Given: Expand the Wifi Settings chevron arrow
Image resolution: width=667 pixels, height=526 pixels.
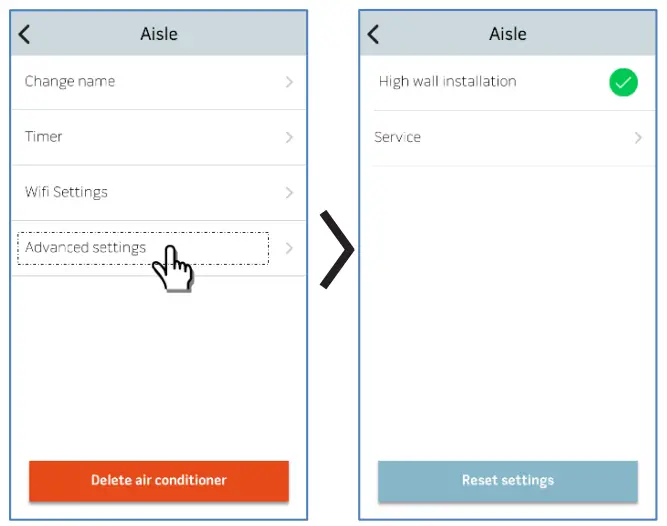Looking at the screenshot, I should 289,192.
